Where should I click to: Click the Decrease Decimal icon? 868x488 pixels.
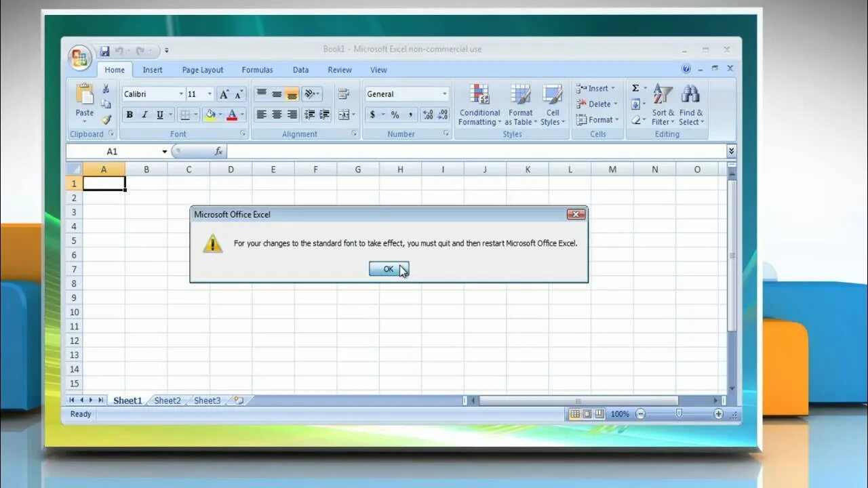(x=443, y=115)
